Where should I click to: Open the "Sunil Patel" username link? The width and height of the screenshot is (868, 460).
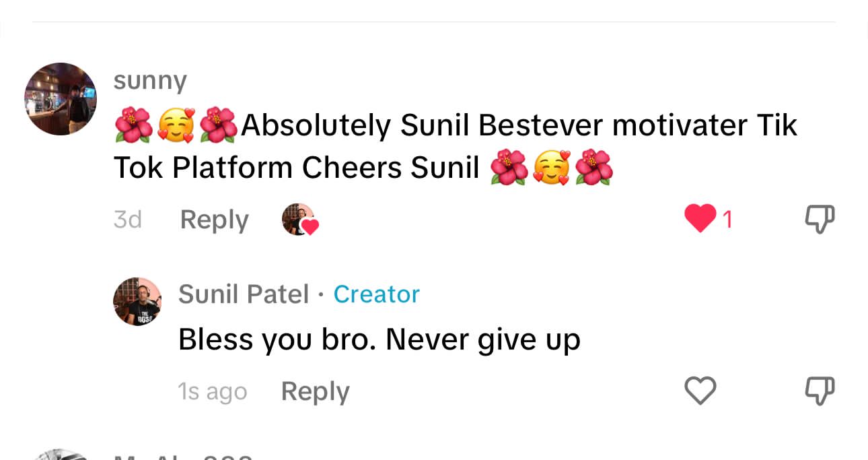tap(244, 294)
